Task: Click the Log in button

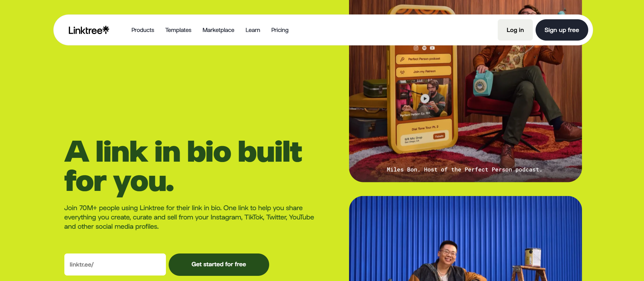Action: pyautogui.click(x=515, y=30)
